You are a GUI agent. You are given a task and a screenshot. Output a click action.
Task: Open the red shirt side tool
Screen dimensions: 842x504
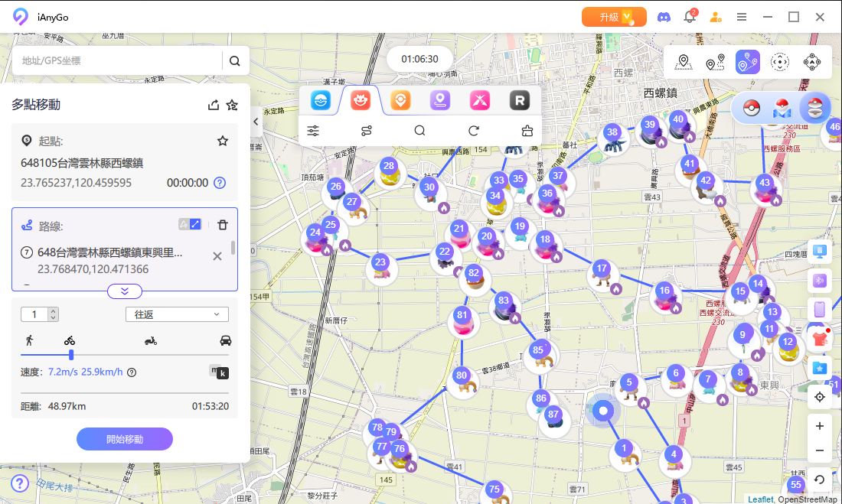(820, 338)
